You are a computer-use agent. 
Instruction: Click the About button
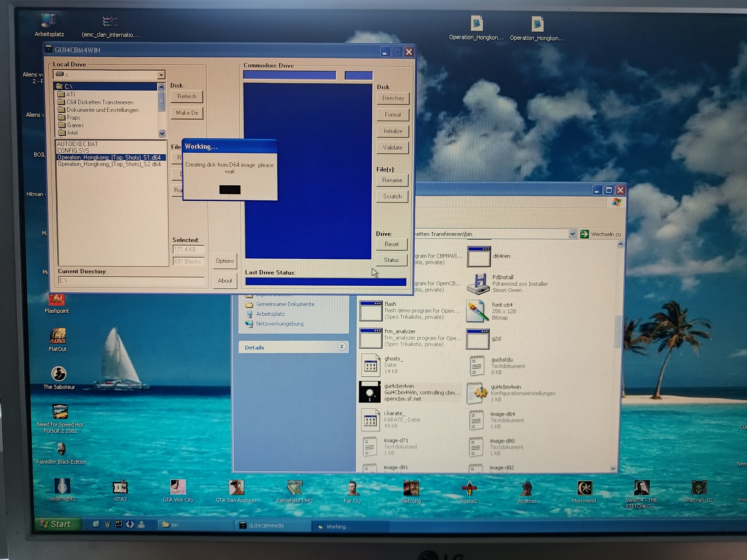click(225, 280)
